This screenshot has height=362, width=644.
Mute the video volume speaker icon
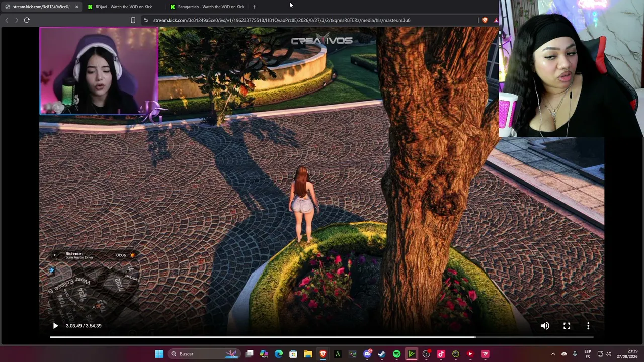click(545, 326)
